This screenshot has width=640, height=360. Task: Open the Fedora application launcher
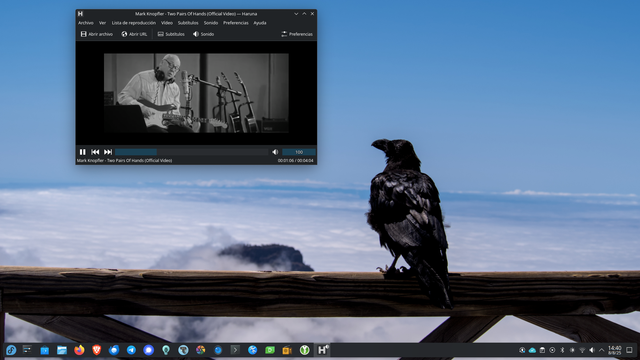tap(11, 350)
